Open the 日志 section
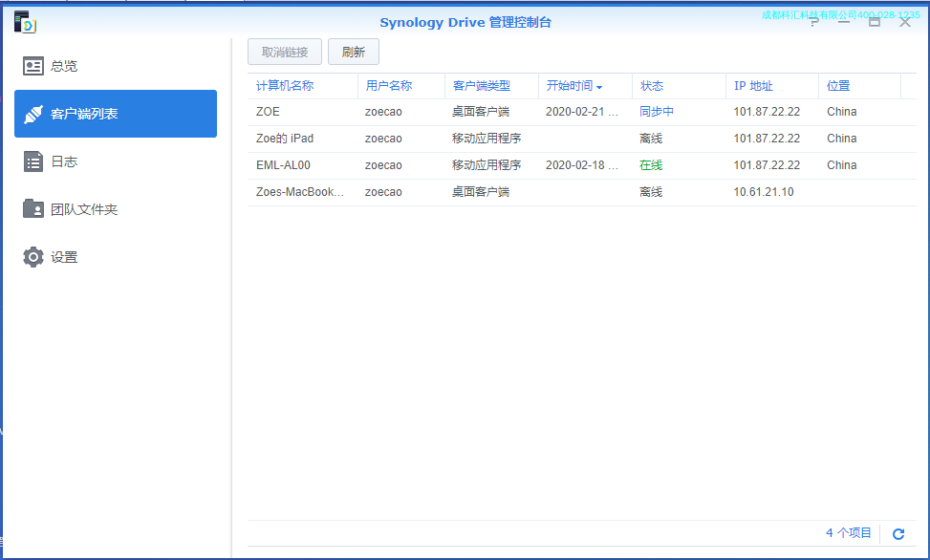Screen dimensions: 930x560 pos(64,162)
